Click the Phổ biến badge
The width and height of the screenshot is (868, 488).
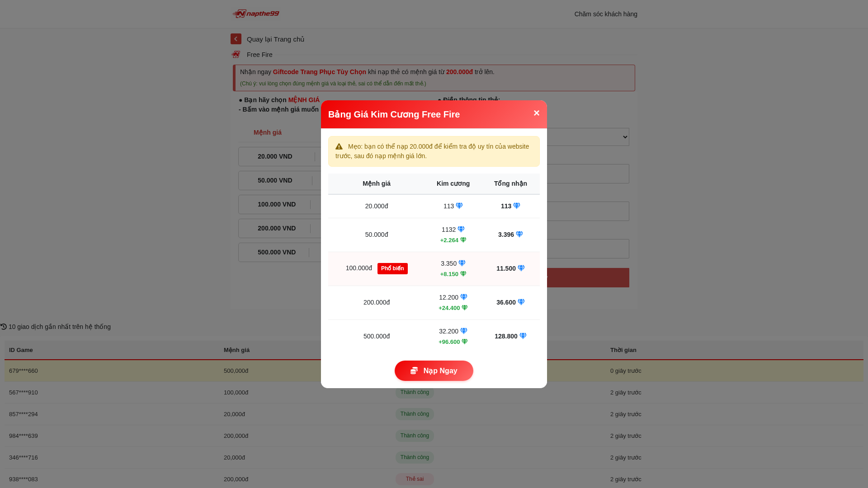[392, 268]
